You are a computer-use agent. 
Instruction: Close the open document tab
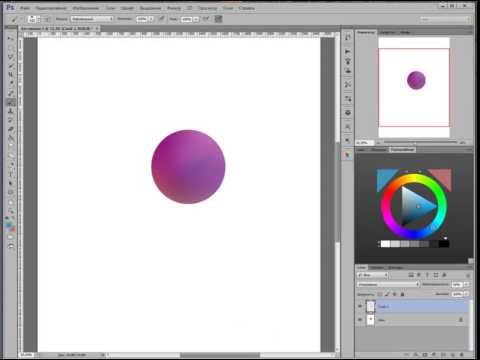click(x=97, y=29)
